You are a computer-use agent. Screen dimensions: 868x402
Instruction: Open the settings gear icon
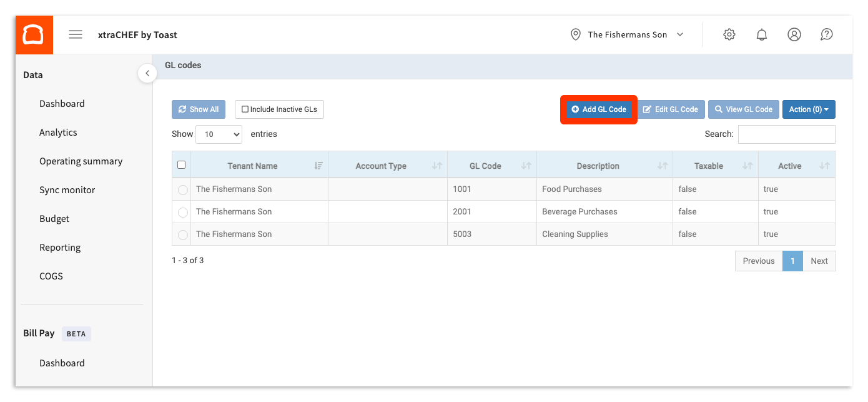729,34
